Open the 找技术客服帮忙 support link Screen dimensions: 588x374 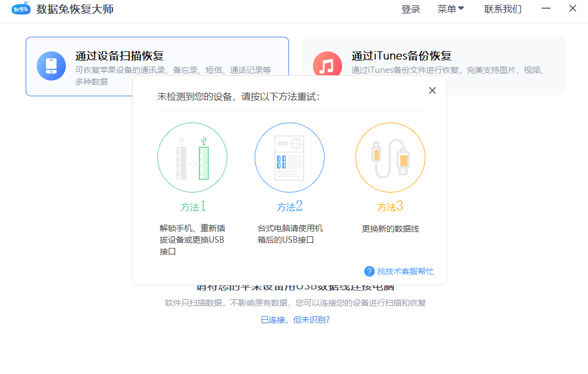pyautogui.click(x=405, y=271)
